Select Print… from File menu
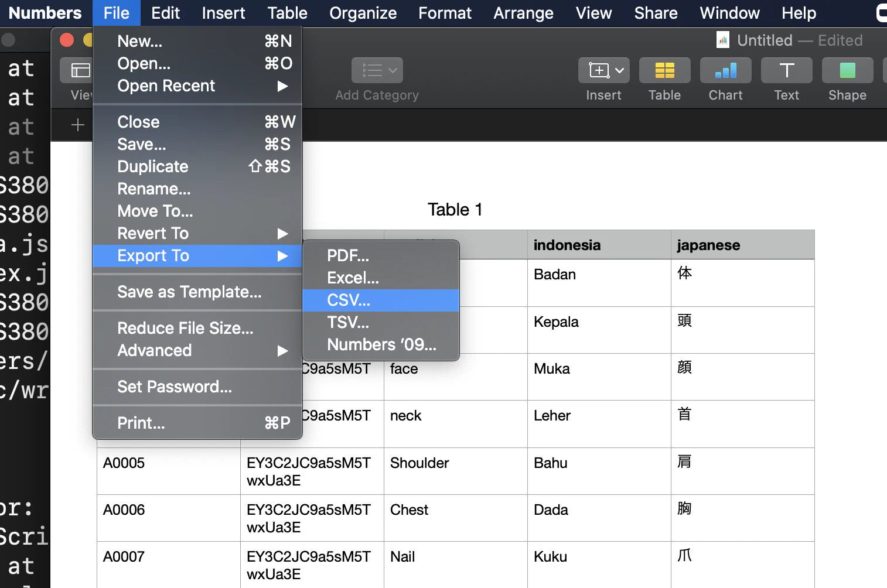Image resolution: width=887 pixels, height=588 pixels. (x=197, y=423)
